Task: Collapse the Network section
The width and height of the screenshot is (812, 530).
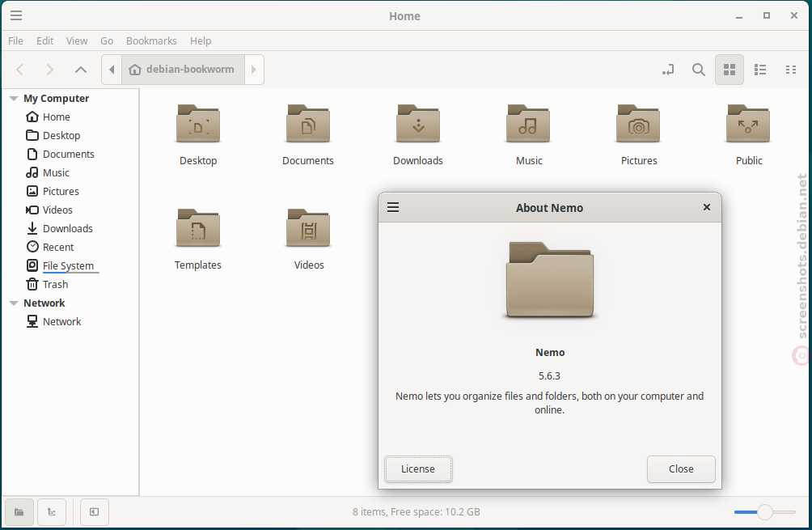Action: (x=14, y=303)
